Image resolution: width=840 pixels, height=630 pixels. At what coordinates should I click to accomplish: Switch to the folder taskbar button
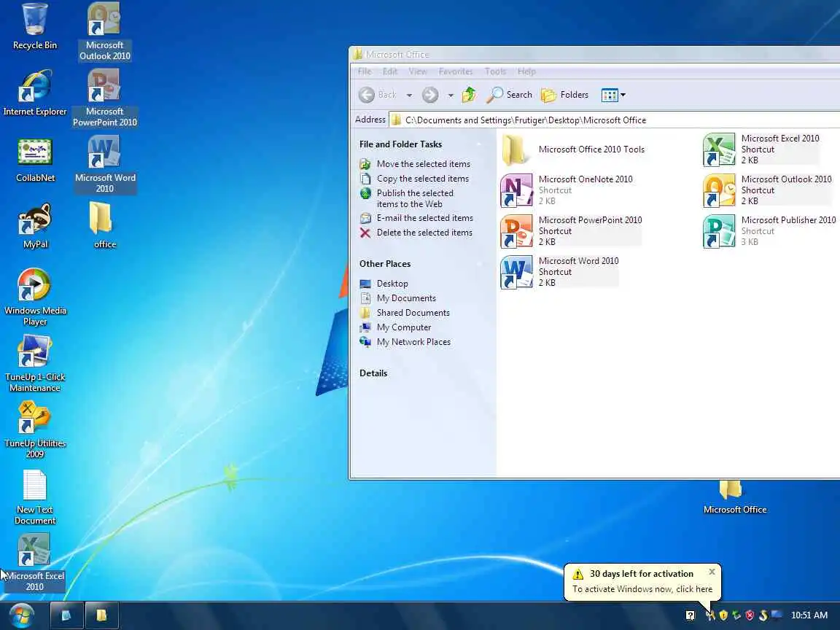pos(101,615)
